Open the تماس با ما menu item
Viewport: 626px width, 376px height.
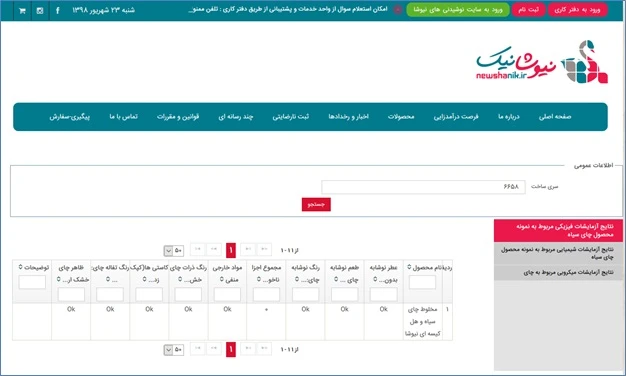(123, 117)
